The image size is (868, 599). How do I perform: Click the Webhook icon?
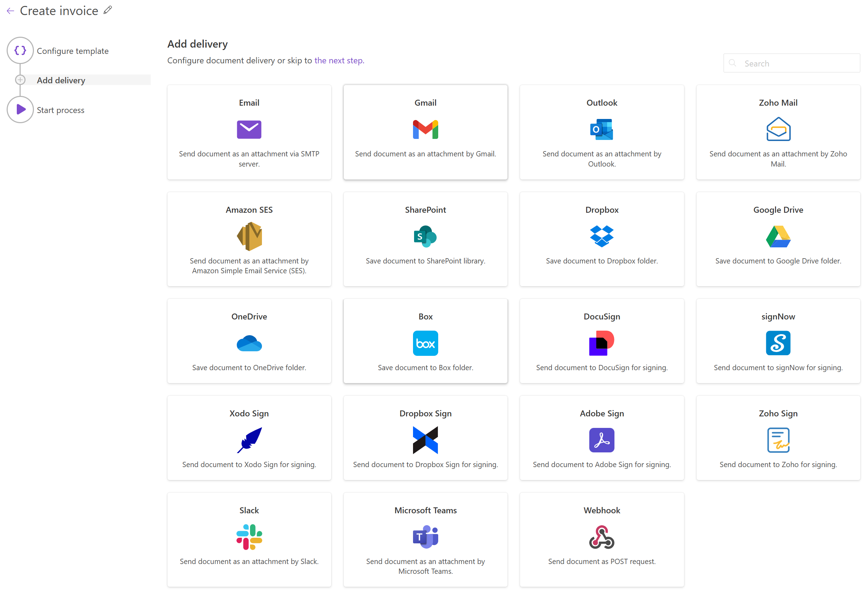point(601,537)
